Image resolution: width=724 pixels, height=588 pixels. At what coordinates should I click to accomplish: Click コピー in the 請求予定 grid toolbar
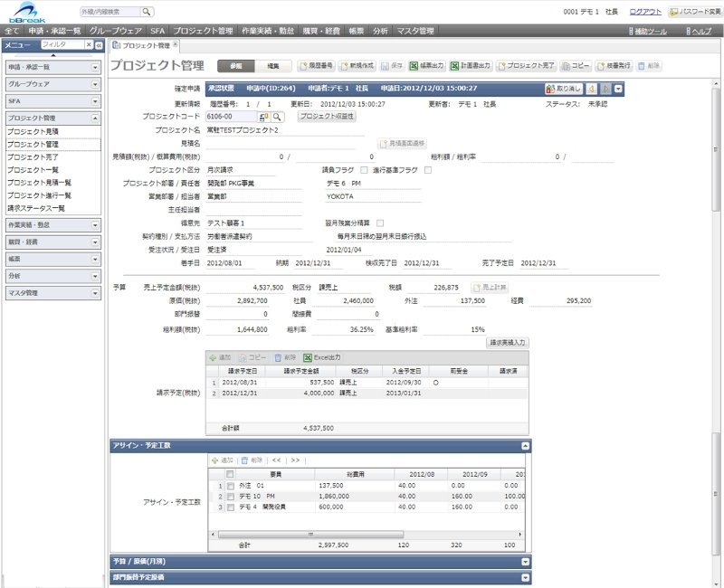pos(252,357)
